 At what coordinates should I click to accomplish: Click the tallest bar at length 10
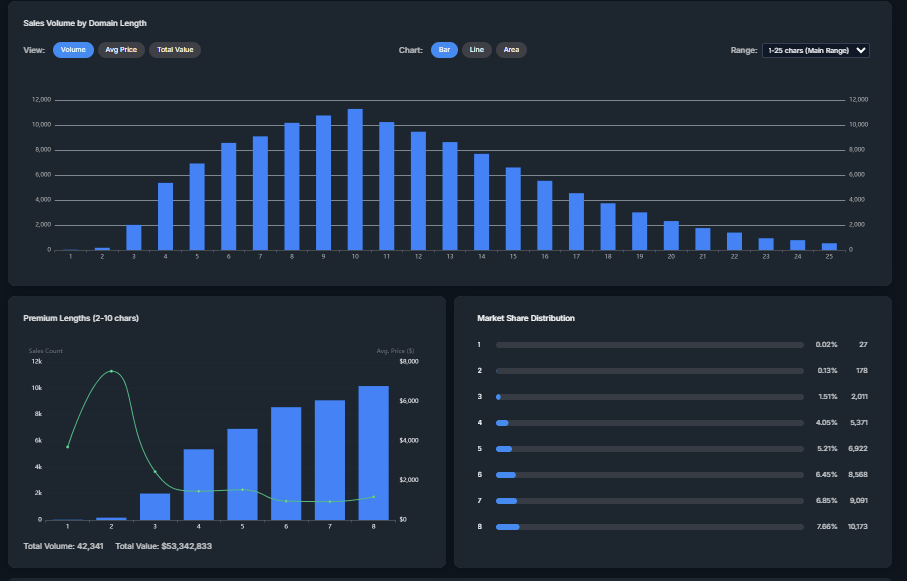[x=355, y=180]
